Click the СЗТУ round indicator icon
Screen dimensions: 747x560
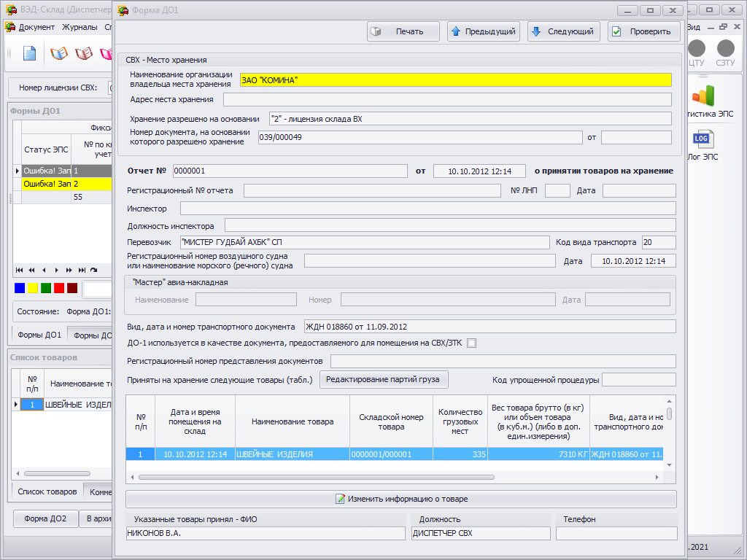tap(725, 49)
